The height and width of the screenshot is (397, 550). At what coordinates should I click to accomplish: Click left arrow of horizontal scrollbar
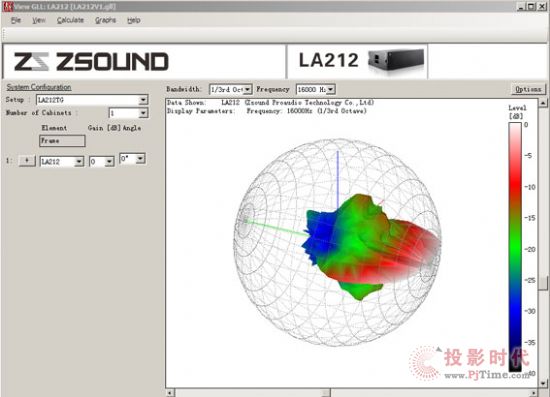170,393
